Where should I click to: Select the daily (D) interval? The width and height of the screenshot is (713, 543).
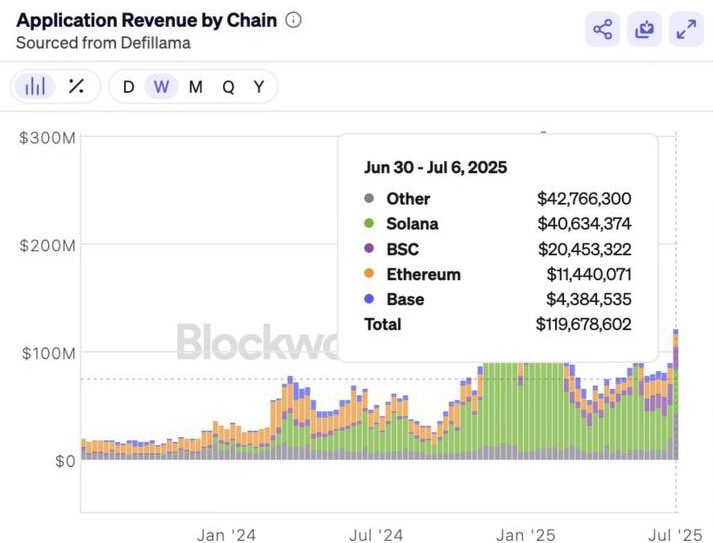click(x=128, y=86)
